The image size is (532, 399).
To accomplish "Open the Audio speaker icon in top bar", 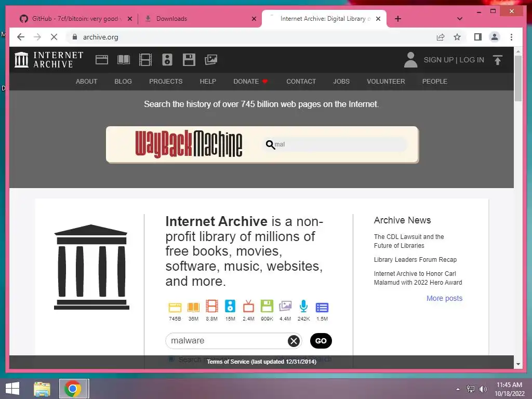I will [167, 60].
